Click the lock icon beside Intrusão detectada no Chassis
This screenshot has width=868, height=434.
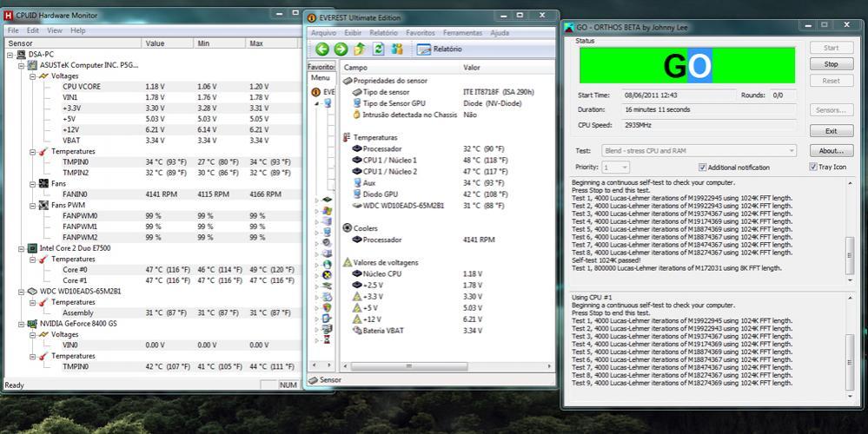coord(357,115)
